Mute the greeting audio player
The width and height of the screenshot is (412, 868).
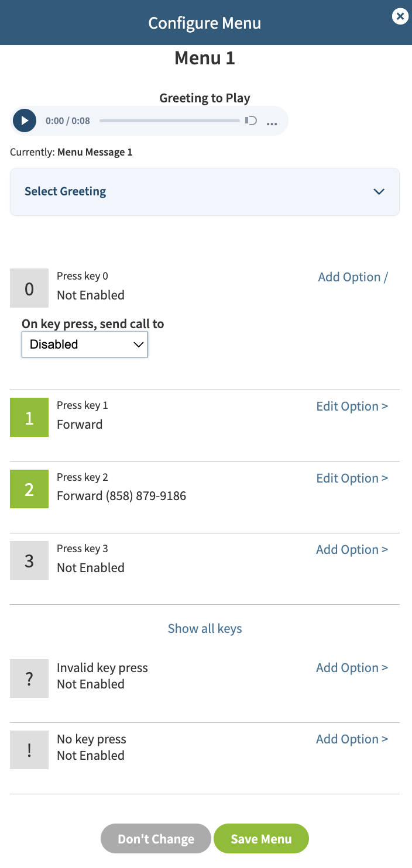[x=251, y=120]
